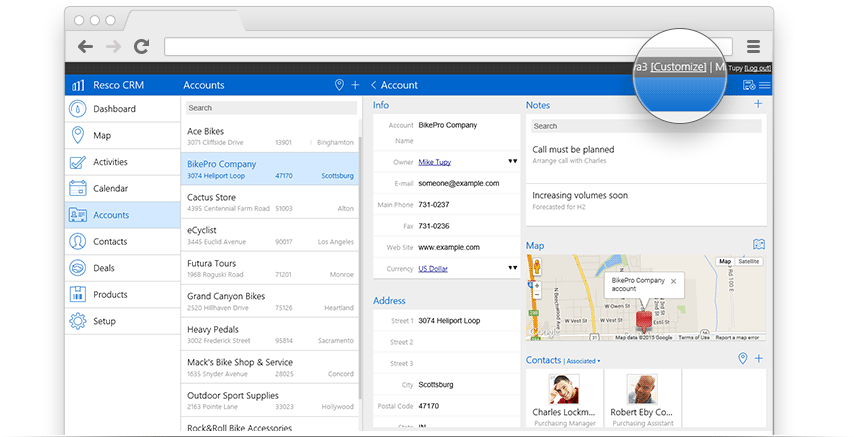Click the Accounts list search field

click(269, 108)
